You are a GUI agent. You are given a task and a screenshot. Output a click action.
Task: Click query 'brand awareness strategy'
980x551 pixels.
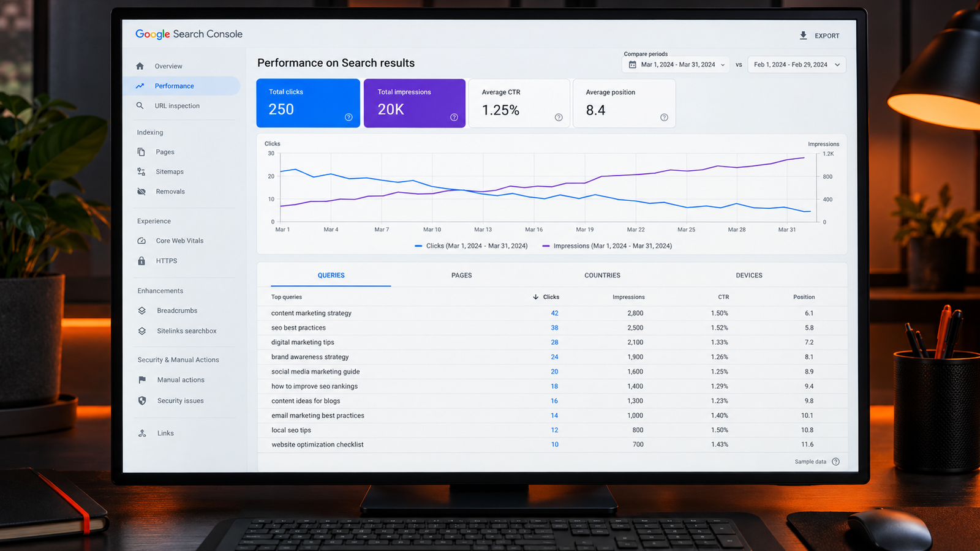click(310, 357)
